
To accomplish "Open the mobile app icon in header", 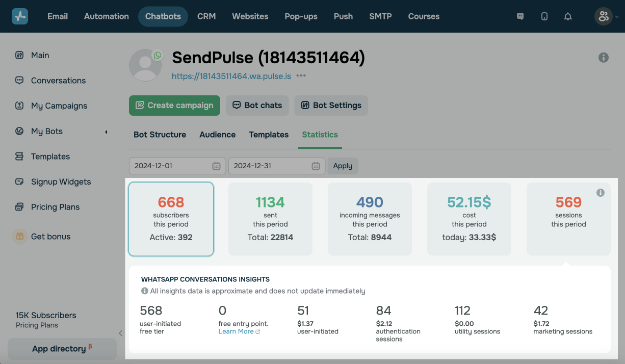I will click(x=544, y=16).
